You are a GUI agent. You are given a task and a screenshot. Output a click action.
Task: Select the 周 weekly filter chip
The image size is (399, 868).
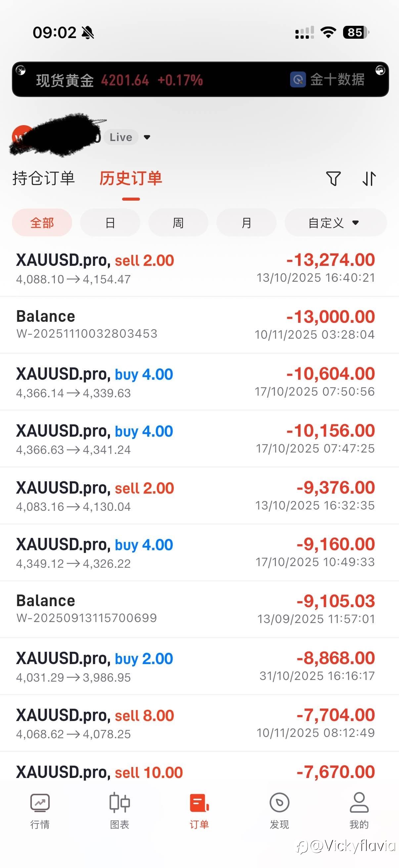[178, 223]
